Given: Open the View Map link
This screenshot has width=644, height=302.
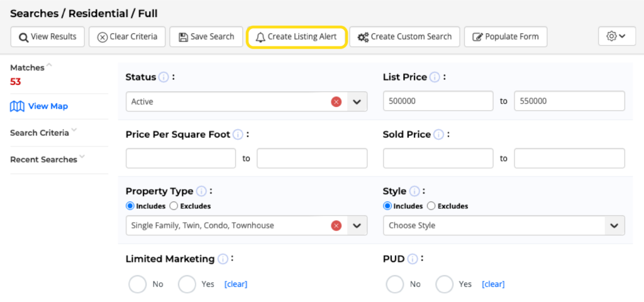Looking at the screenshot, I should (39, 106).
